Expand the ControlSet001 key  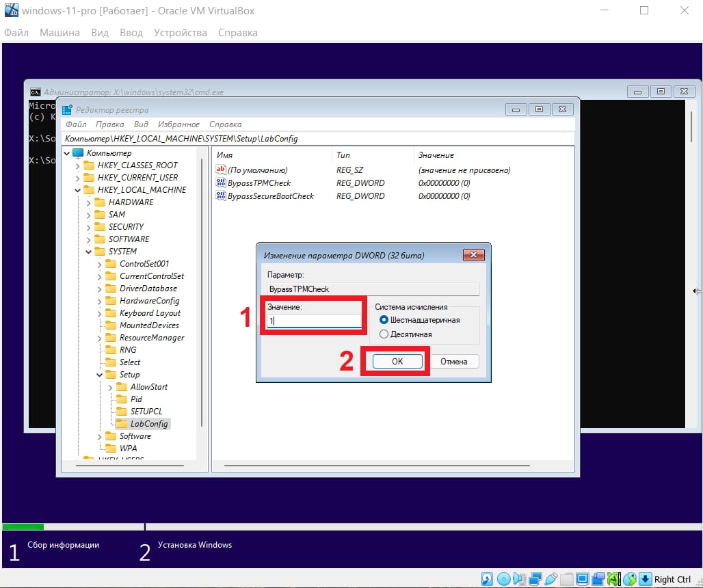click(100, 265)
